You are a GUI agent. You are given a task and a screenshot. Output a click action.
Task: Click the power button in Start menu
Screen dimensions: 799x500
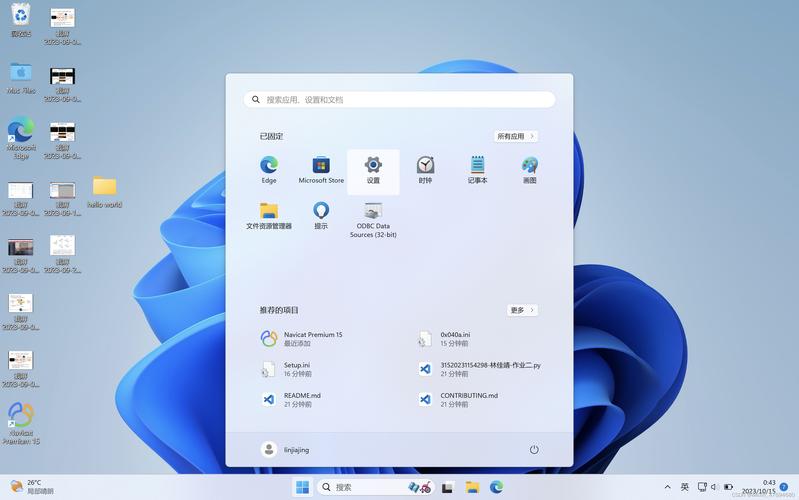534,450
